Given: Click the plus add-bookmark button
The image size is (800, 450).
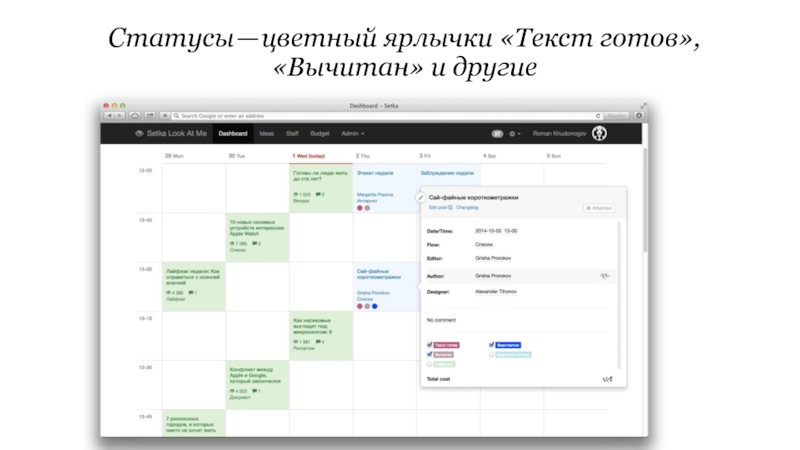Looking at the screenshot, I should click(165, 116).
